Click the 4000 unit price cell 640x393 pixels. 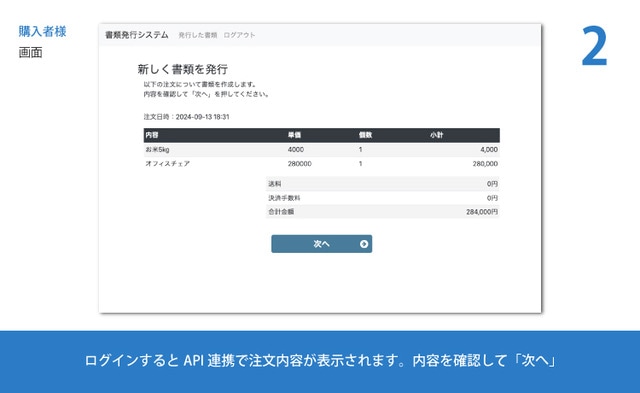pyautogui.click(x=296, y=149)
